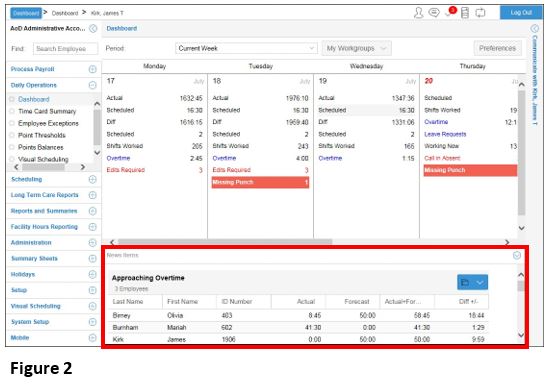Image resolution: width=551 pixels, height=384 pixels.
Task: Open Tuesday Edits Required link
Action: (232, 170)
